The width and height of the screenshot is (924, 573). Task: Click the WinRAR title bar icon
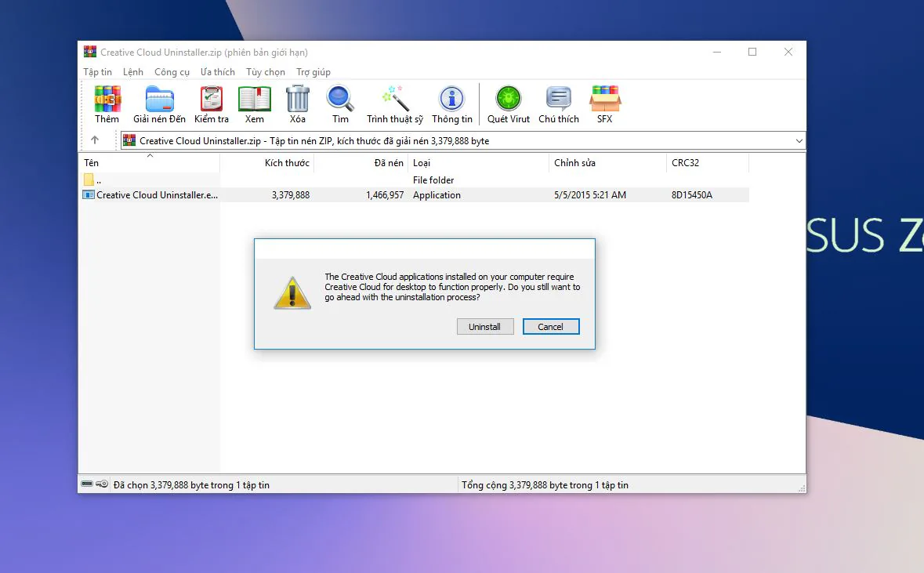tap(89, 52)
